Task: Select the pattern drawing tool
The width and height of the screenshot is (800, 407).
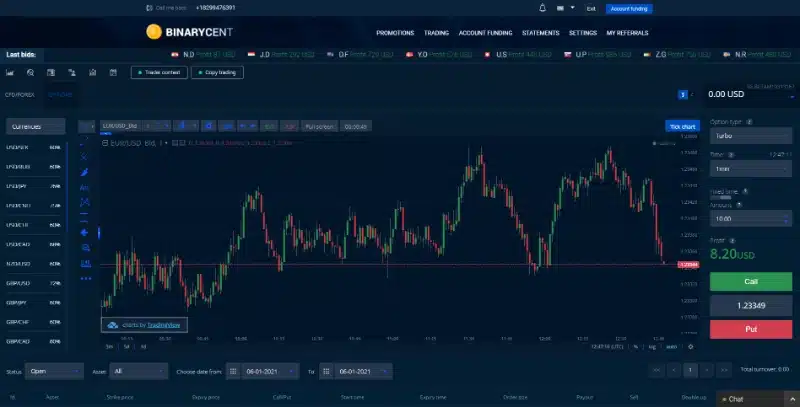Action: click(x=85, y=202)
